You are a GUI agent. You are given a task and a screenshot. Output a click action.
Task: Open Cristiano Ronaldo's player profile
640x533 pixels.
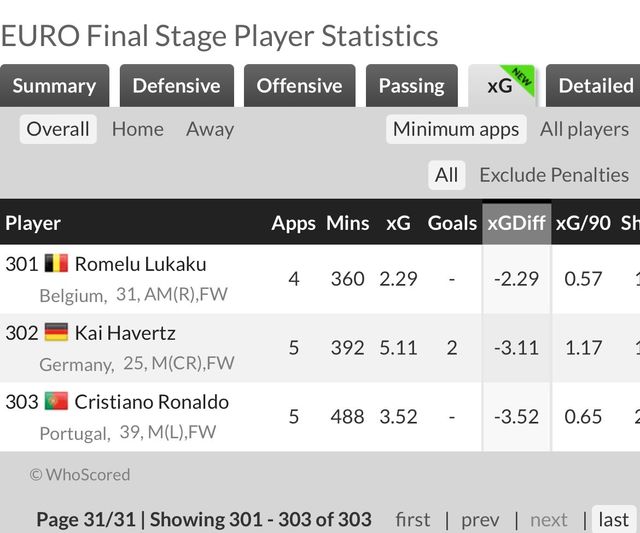[152, 402]
